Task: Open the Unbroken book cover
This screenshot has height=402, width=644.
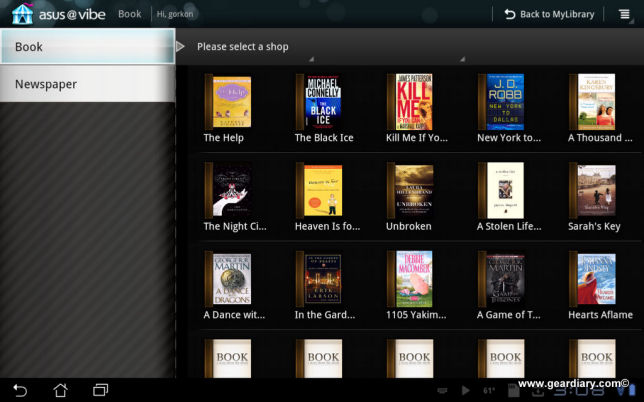Action: (x=410, y=190)
